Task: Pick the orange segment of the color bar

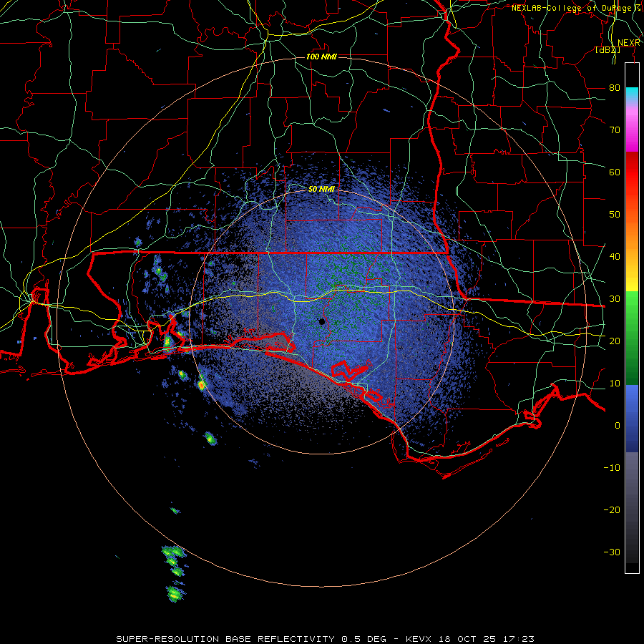Action: (632, 236)
